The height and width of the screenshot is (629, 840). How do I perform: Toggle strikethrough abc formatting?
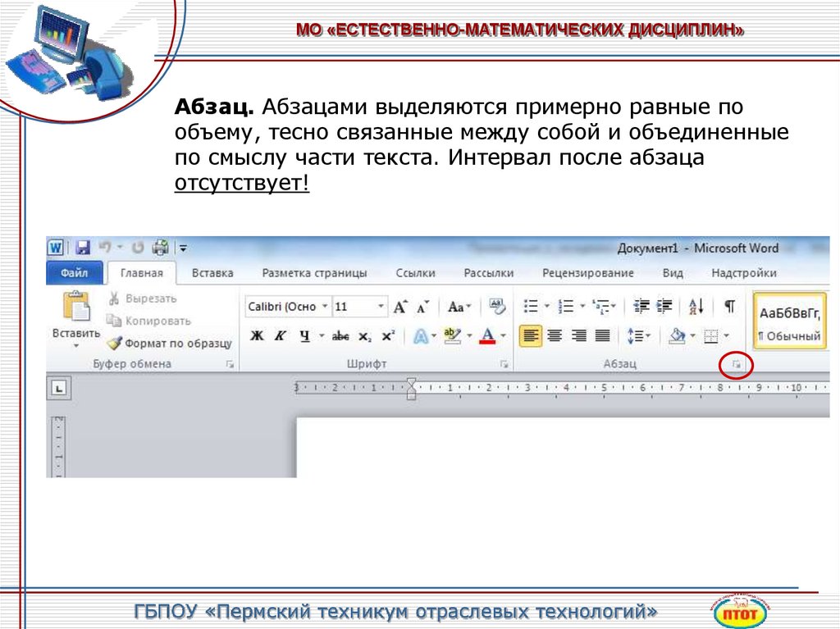(340, 336)
